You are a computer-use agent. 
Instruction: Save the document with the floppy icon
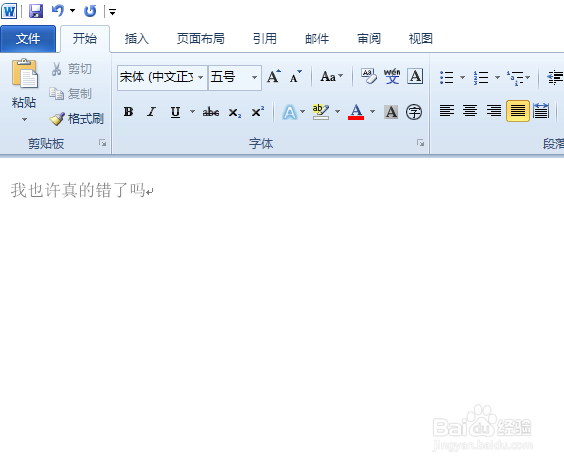pos(36,11)
